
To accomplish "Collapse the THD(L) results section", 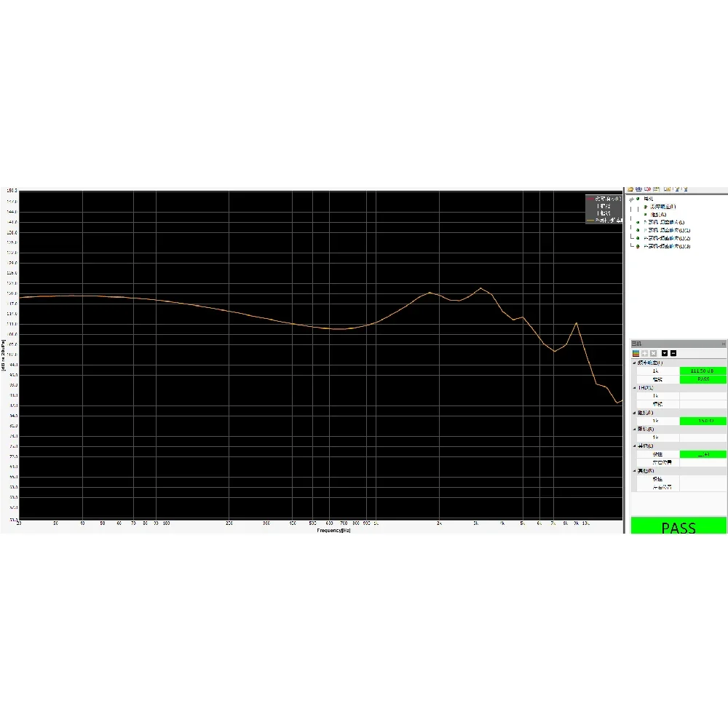I will point(635,388).
